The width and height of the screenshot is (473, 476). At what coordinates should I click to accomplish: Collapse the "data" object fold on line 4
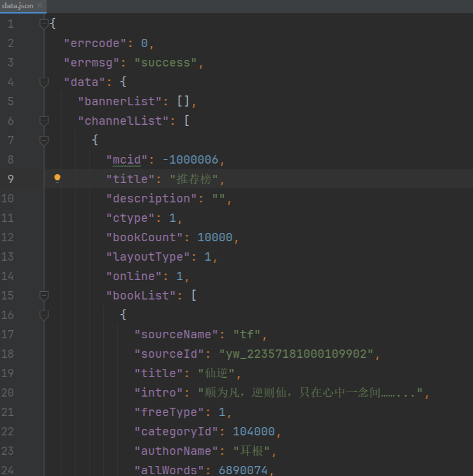tap(44, 82)
